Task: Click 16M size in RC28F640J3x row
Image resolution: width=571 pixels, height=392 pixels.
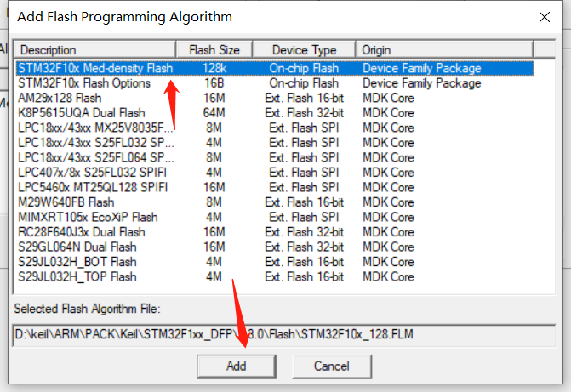Action: [214, 232]
